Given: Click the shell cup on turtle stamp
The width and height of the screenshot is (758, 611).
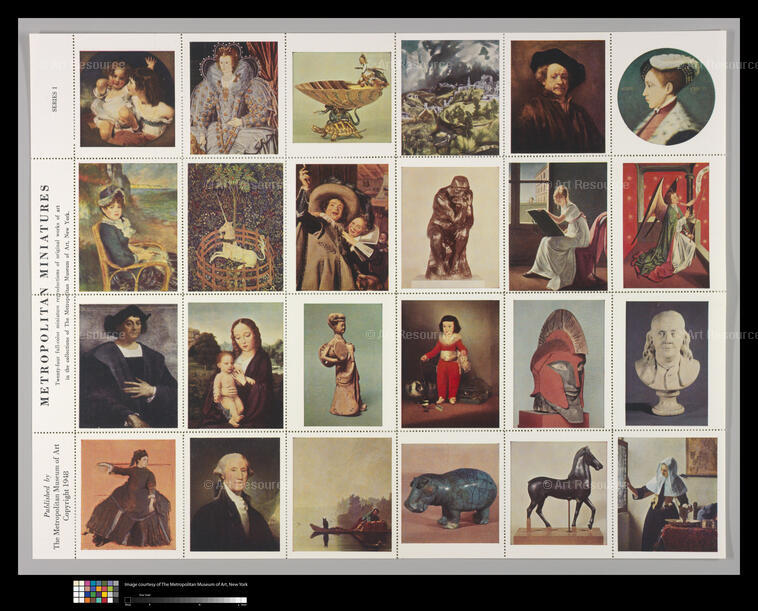Looking at the screenshot, I should (x=342, y=97).
